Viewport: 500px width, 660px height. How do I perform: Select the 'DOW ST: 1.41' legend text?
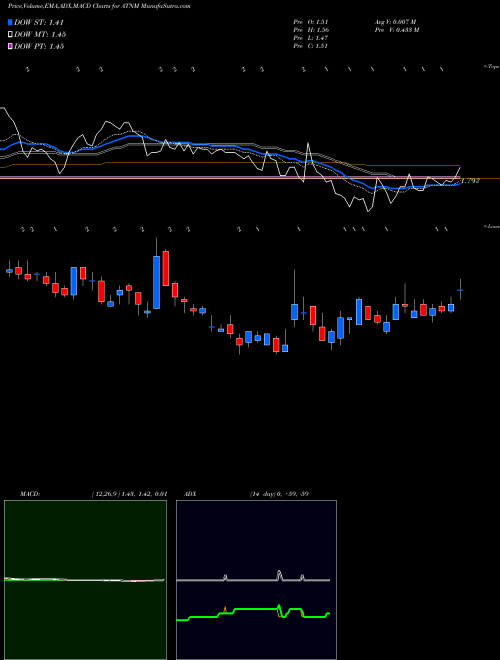[39, 22]
